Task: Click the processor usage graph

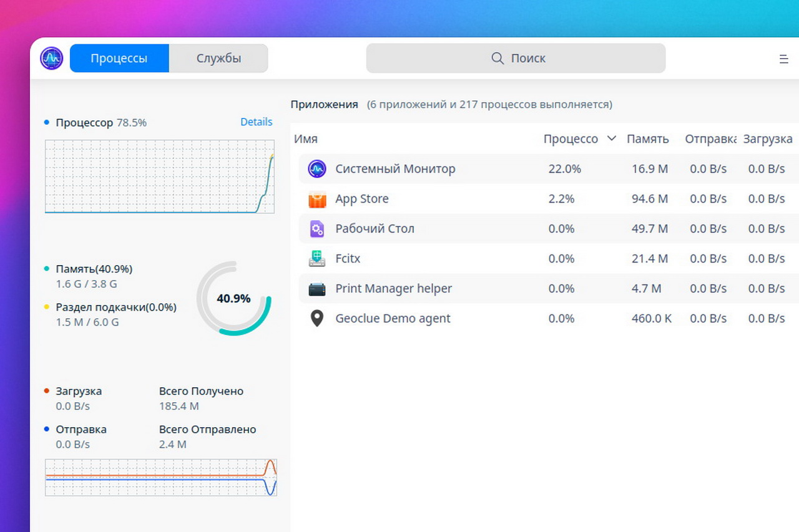Action: (x=159, y=177)
